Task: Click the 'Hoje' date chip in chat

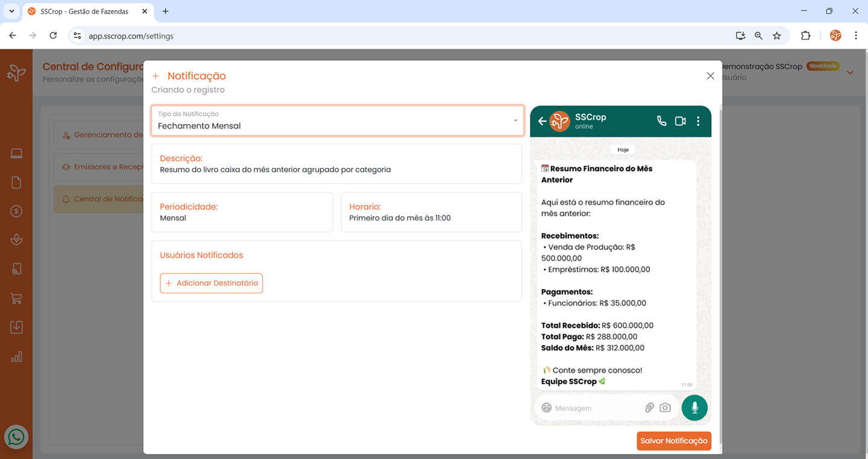Action: (623, 150)
